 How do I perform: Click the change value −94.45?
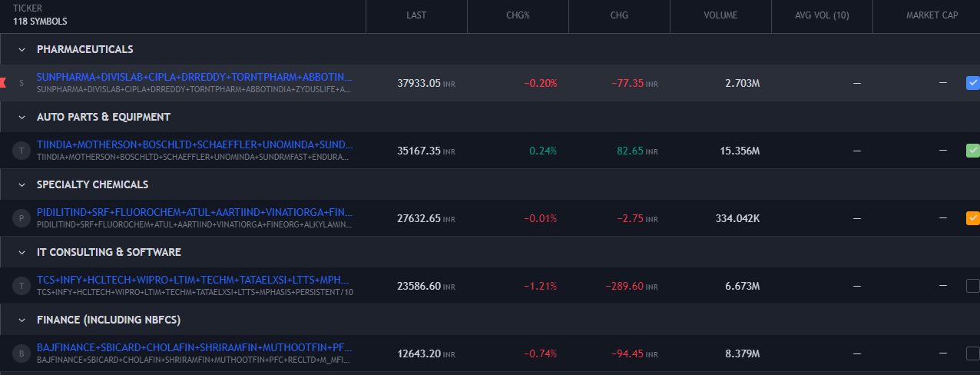(x=627, y=353)
